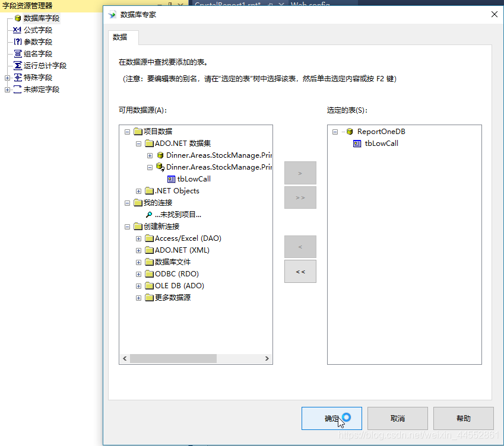Click the ADO.NET (XML) folder icon
The height and width of the screenshot is (446, 504).
(x=149, y=250)
